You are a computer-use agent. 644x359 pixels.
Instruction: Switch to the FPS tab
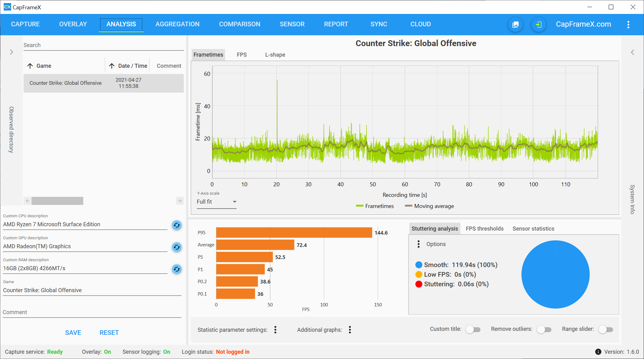pos(241,54)
